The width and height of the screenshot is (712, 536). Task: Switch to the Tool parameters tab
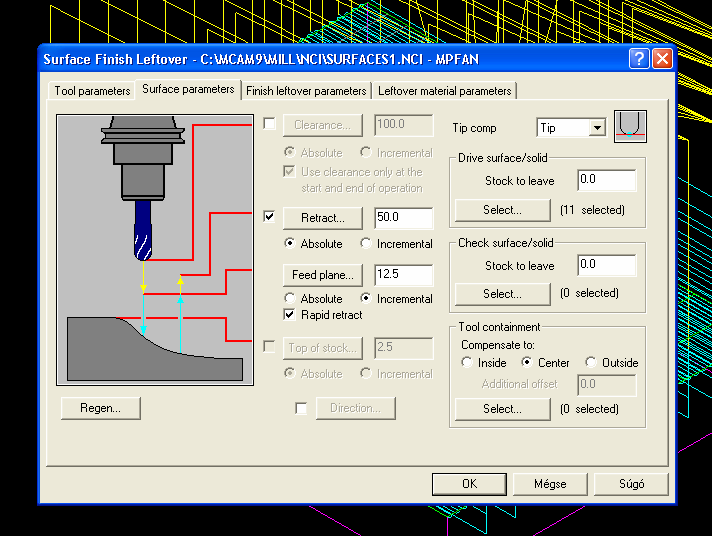[92, 91]
